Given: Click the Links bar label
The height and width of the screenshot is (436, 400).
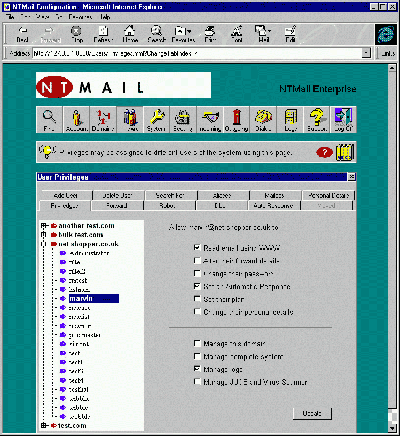Looking at the screenshot, I should [x=387, y=53].
